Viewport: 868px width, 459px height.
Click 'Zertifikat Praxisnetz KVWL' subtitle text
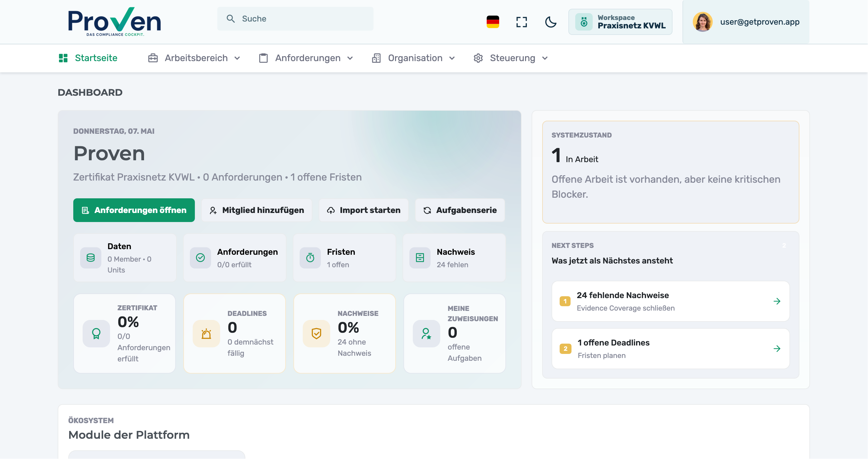pyautogui.click(x=134, y=177)
